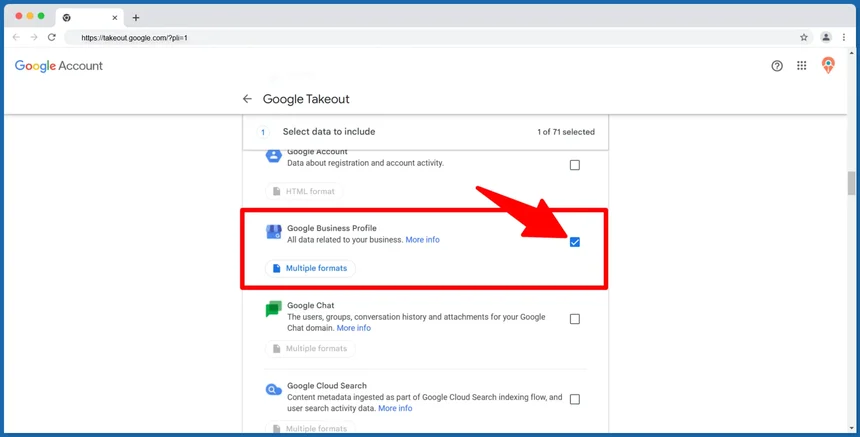The height and width of the screenshot is (437, 860).
Task: Click the Google Takeout page title
Action: pyautogui.click(x=306, y=99)
